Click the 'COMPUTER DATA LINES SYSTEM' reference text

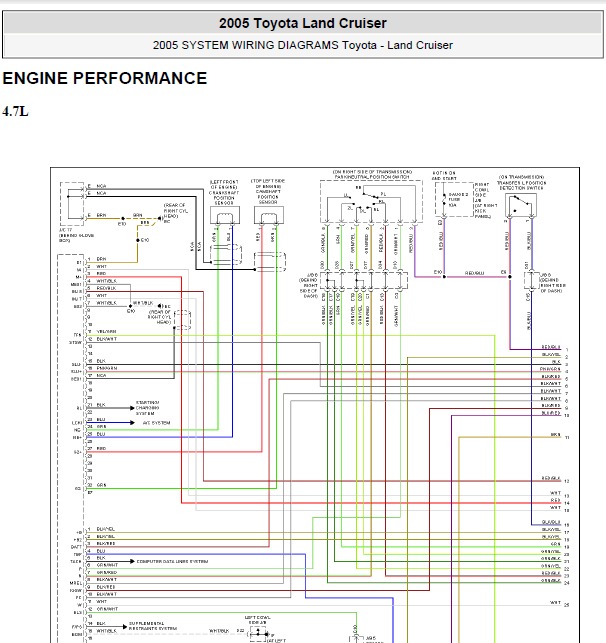point(172,561)
